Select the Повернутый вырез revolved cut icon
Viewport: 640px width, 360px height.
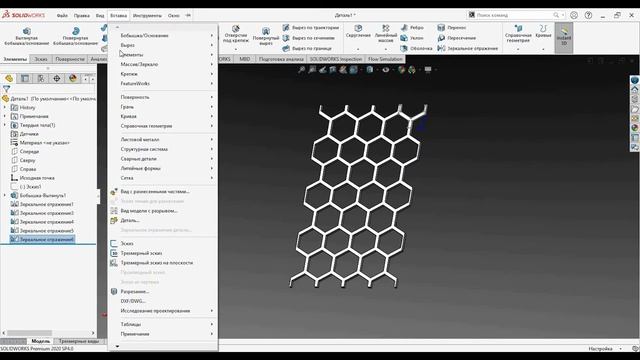coord(266,31)
